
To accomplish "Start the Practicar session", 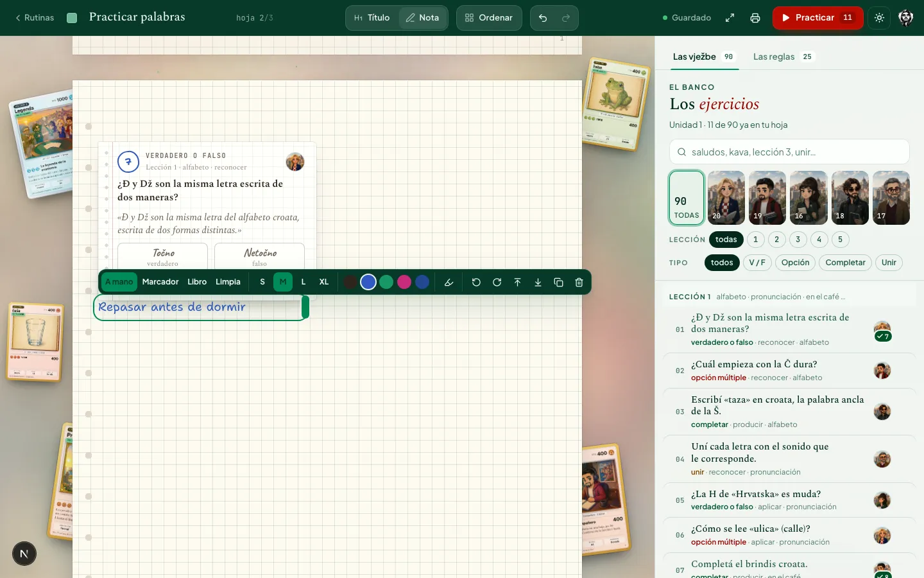I will (x=817, y=18).
